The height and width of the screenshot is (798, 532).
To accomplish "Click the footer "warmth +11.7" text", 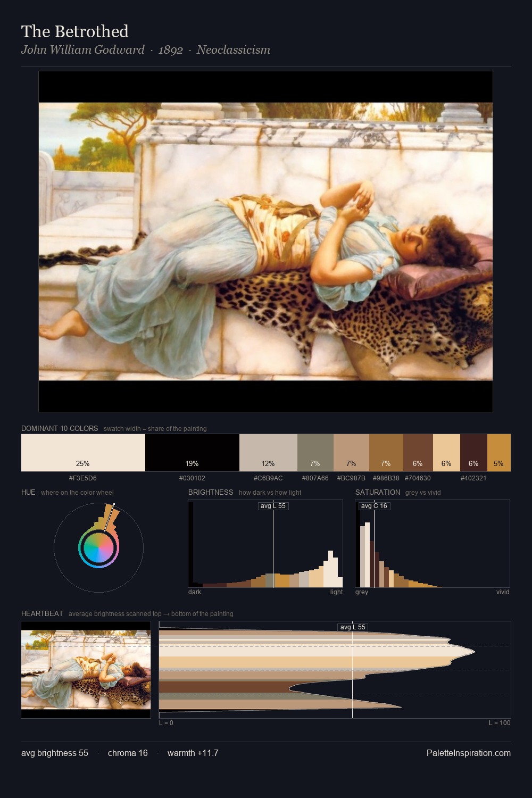I will pos(193,753).
